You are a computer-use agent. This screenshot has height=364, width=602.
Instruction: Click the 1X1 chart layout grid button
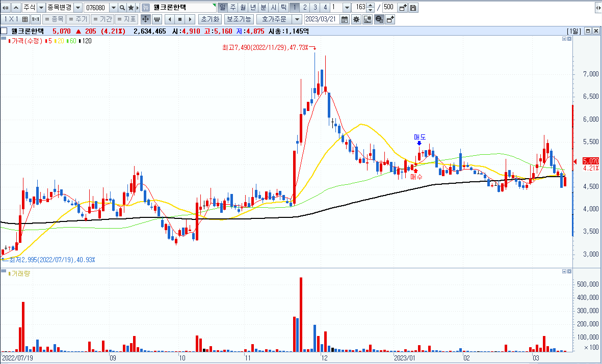pyautogui.click(x=15, y=19)
